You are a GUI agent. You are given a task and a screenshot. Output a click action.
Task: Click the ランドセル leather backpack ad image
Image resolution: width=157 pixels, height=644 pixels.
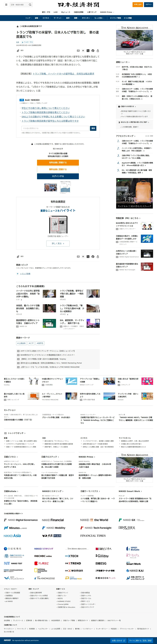click(135, 193)
